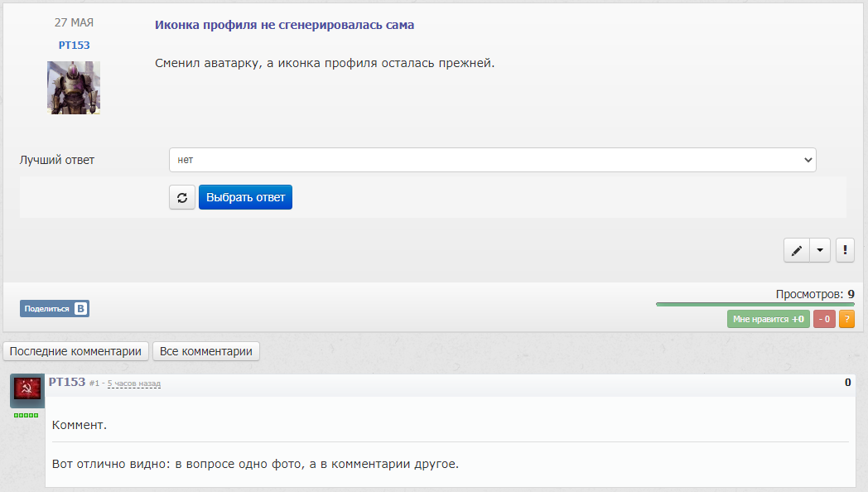Switch to "Все комментарии" tab
868x492 pixels.
(206, 351)
